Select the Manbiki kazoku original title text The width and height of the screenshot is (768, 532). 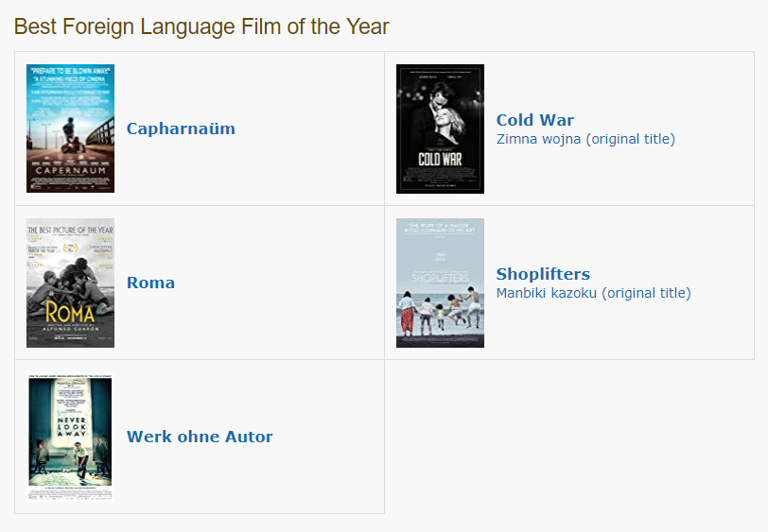point(593,293)
